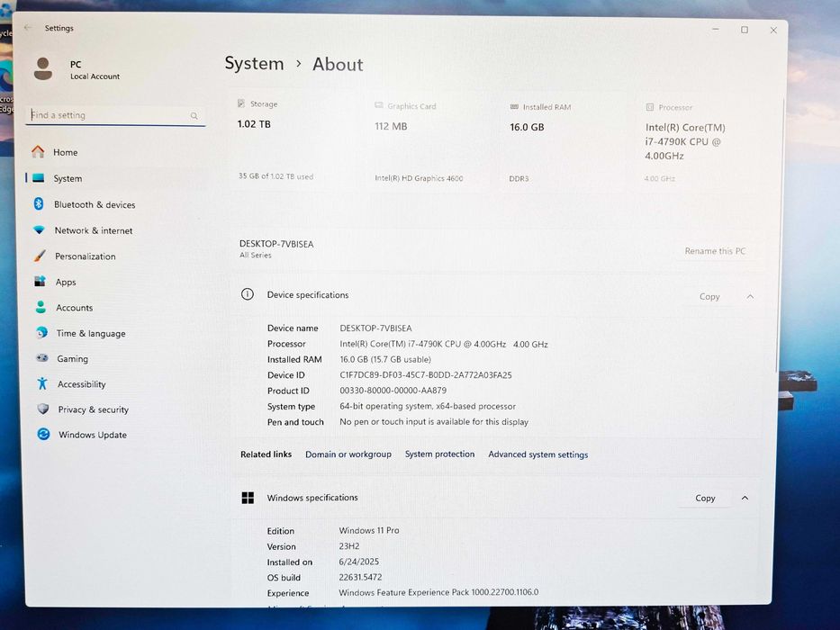Click the Apps icon in sidebar
This screenshot has height=630, width=840.
[x=41, y=281]
